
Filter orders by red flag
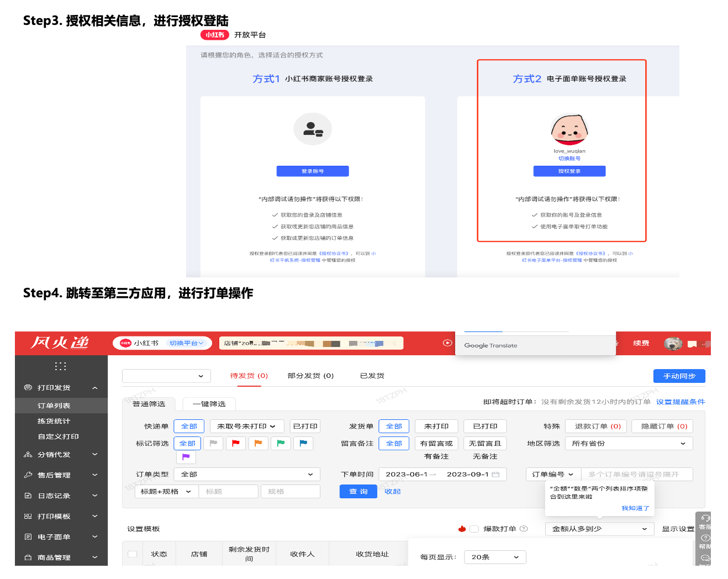point(236,443)
